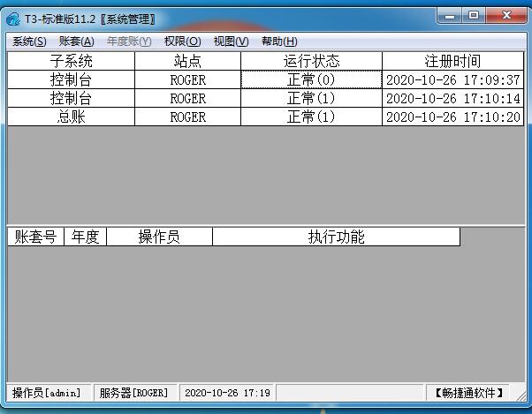This screenshot has width=532, height=414.
Task: Click the time 2020-10-26 17:10:14
Action: tap(453, 99)
